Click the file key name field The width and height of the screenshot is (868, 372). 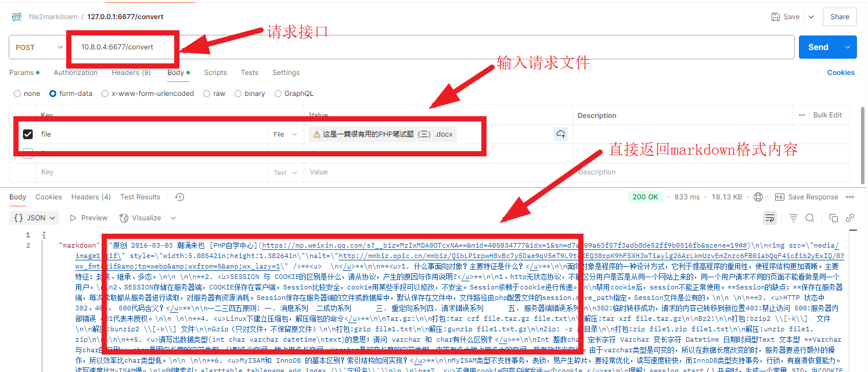pyautogui.click(x=152, y=134)
